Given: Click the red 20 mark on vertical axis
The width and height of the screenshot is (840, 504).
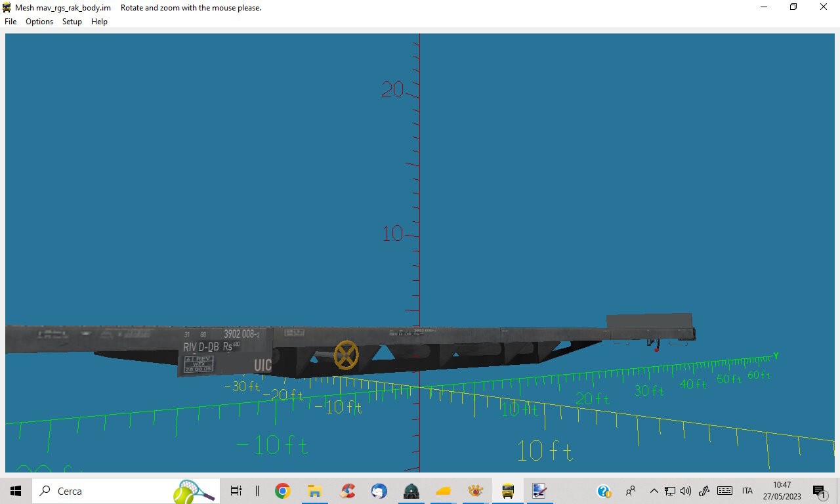Looking at the screenshot, I should (x=392, y=90).
